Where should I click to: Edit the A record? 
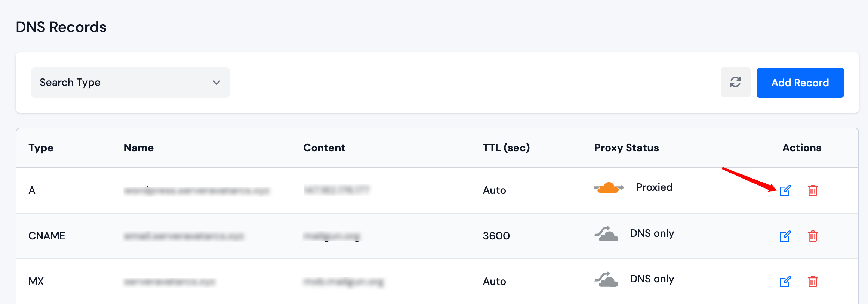(785, 190)
